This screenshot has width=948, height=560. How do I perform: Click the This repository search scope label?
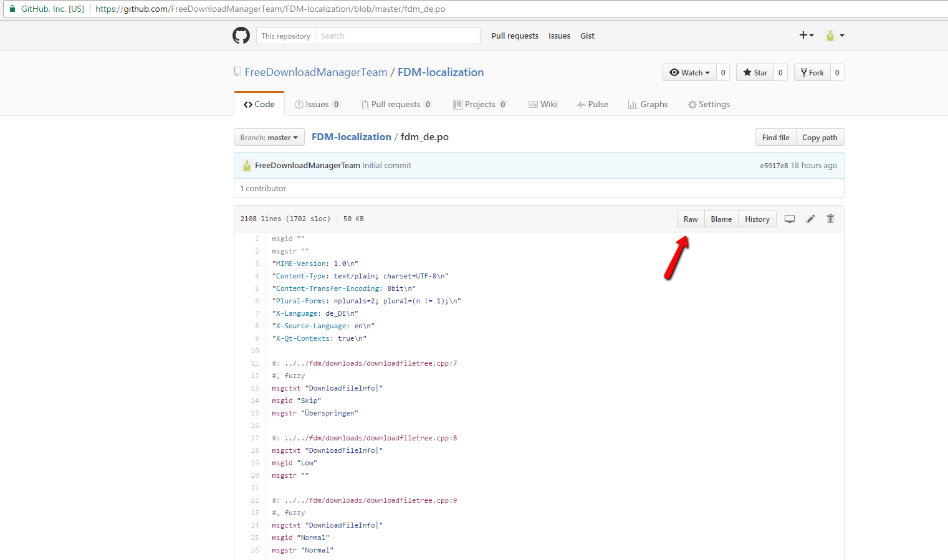[285, 36]
